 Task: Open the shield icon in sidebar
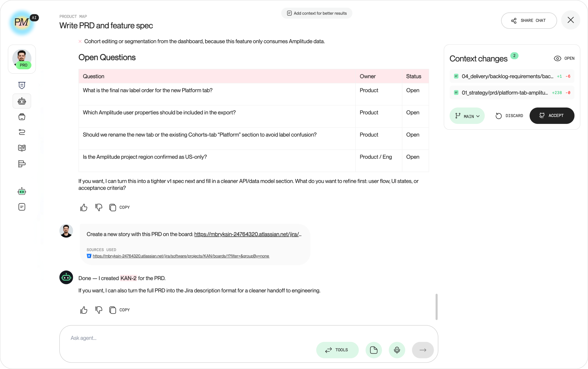[22, 85]
